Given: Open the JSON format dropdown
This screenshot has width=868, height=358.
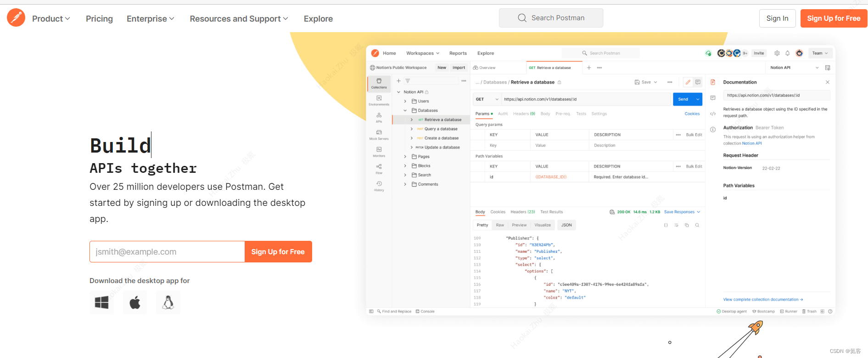Looking at the screenshot, I should pyautogui.click(x=567, y=225).
